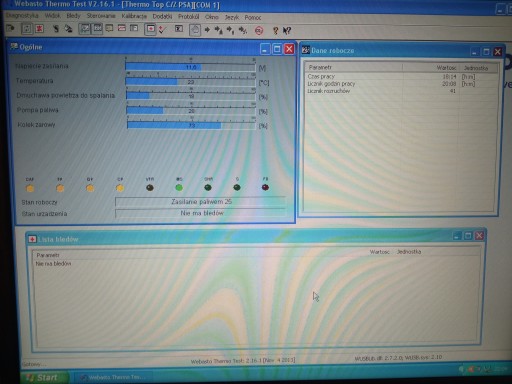512x384 pixels.
Task: Open the Protokół menu
Action: click(188, 17)
